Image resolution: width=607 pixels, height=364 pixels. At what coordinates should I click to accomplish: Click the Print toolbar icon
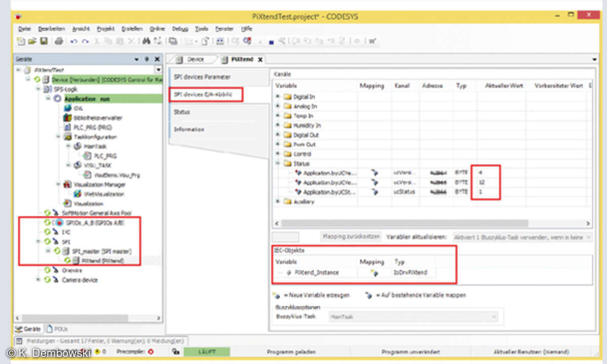(x=59, y=41)
